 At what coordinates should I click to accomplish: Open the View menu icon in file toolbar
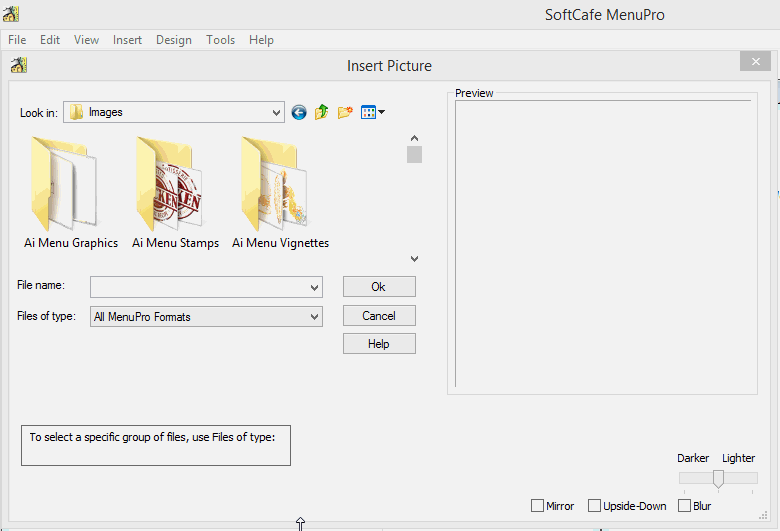373,112
